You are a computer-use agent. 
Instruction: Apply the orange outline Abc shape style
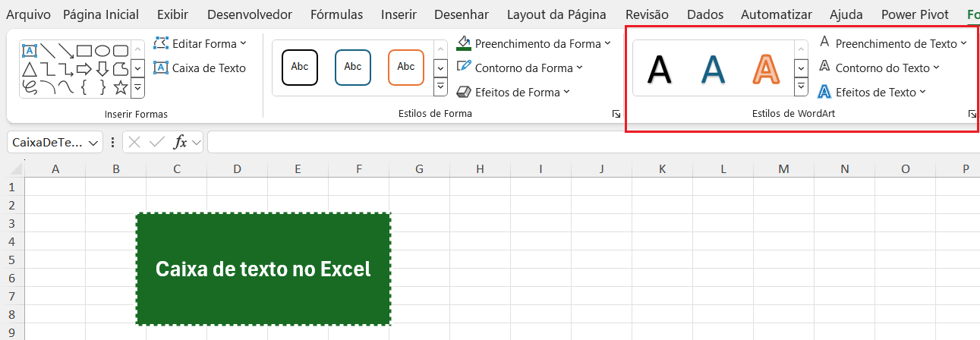(x=406, y=68)
